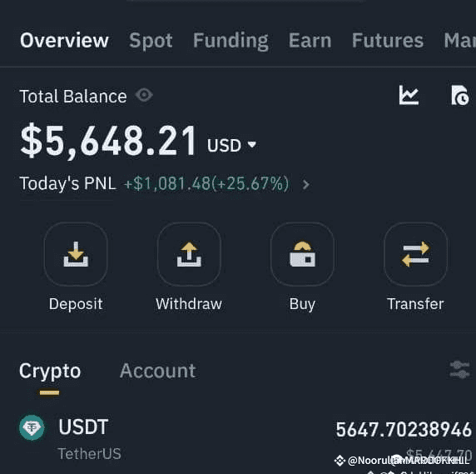Expand Today's PNL details chevron
This screenshot has height=474, width=476.
coord(306,184)
